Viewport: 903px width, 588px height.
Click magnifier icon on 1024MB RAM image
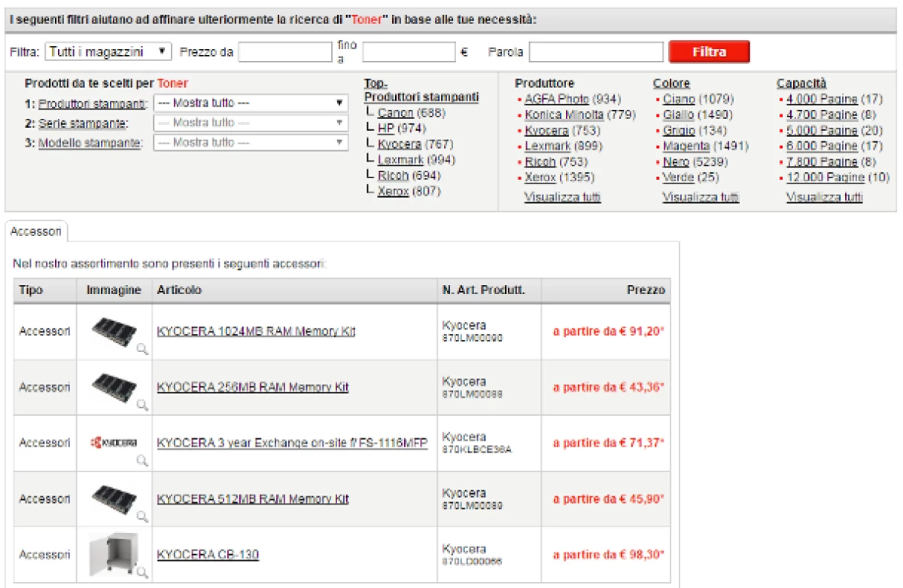click(x=141, y=349)
